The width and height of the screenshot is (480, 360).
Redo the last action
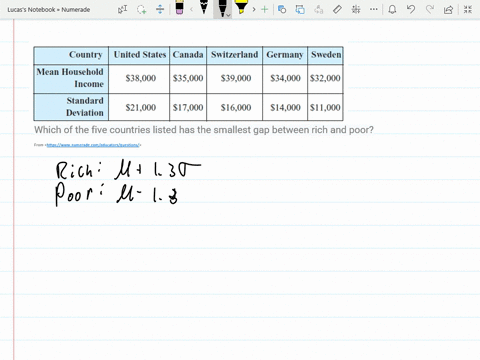pyautogui.click(x=430, y=9)
